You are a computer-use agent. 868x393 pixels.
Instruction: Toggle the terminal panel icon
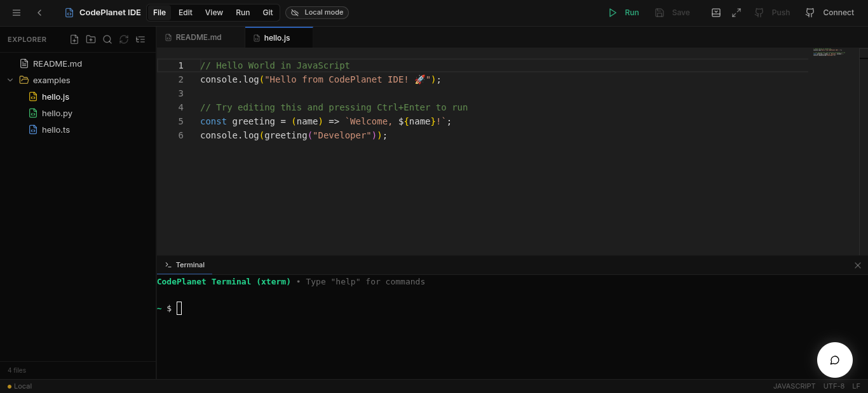tap(716, 13)
